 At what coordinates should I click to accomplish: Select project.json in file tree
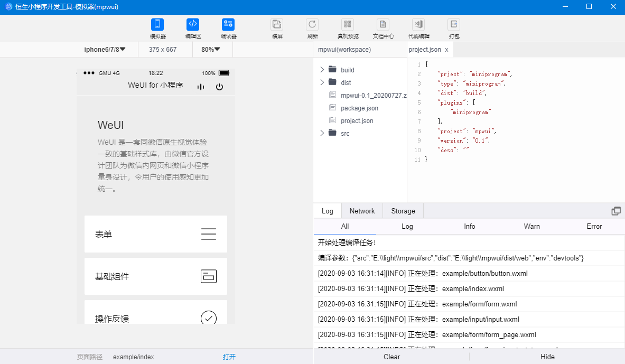click(x=357, y=121)
